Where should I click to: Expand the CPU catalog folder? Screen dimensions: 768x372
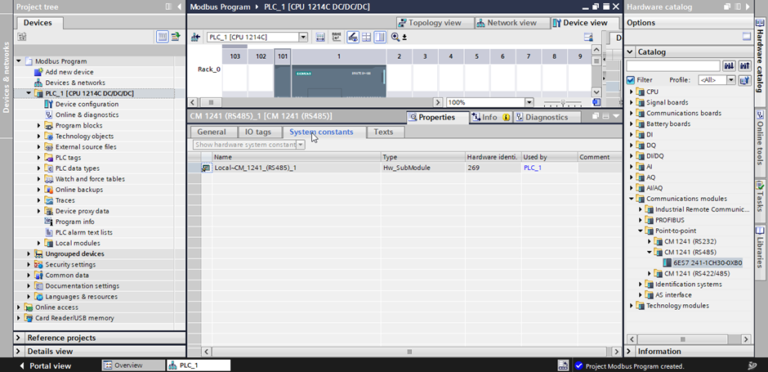click(x=631, y=92)
